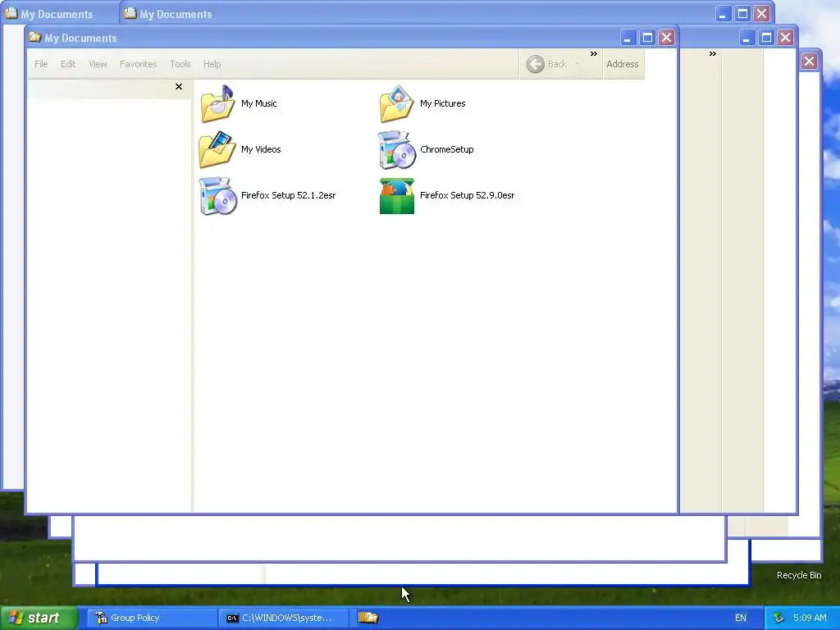
Task: Close the left side pane
Action: [x=179, y=87]
